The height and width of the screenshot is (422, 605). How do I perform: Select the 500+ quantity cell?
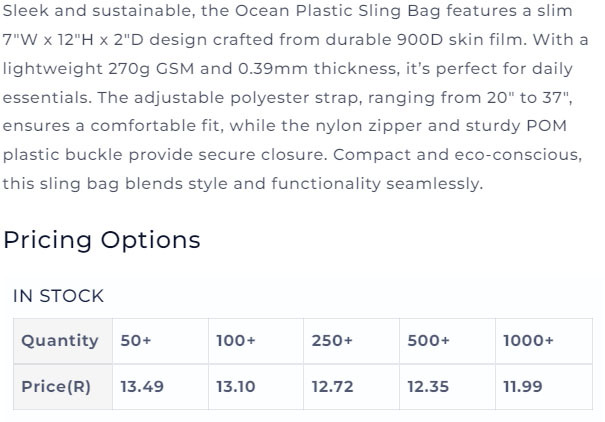click(447, 341)
